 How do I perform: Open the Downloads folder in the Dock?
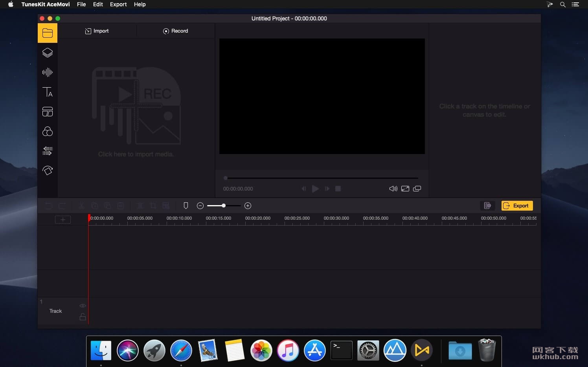pos(460,350)
